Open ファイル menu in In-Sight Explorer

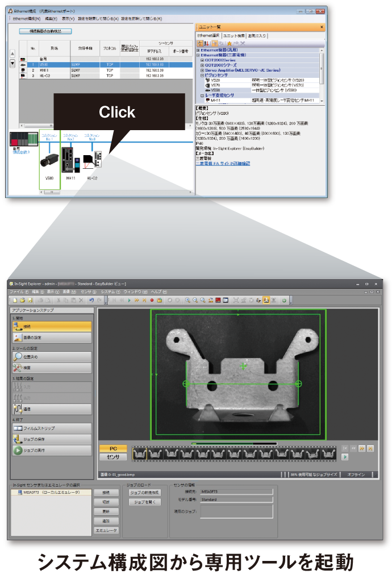[19, 292]
